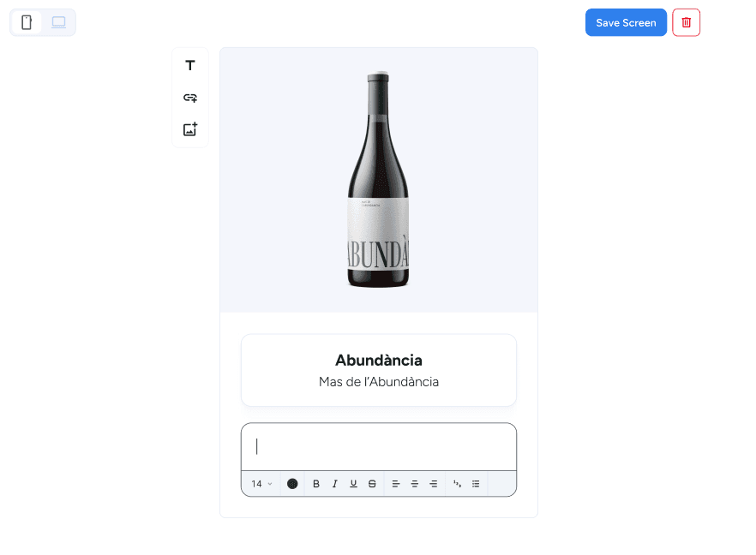Click the Save Screen button

coord(626,22)
